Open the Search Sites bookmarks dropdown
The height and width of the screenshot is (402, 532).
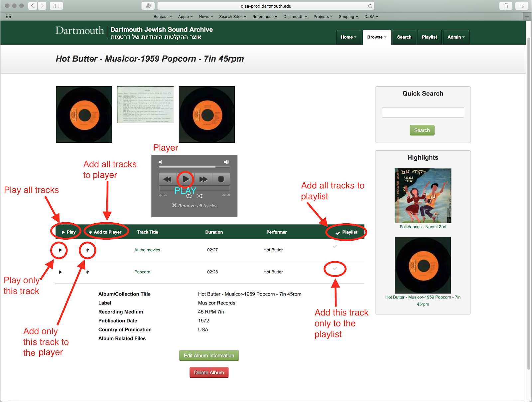(x=233, y=16)
